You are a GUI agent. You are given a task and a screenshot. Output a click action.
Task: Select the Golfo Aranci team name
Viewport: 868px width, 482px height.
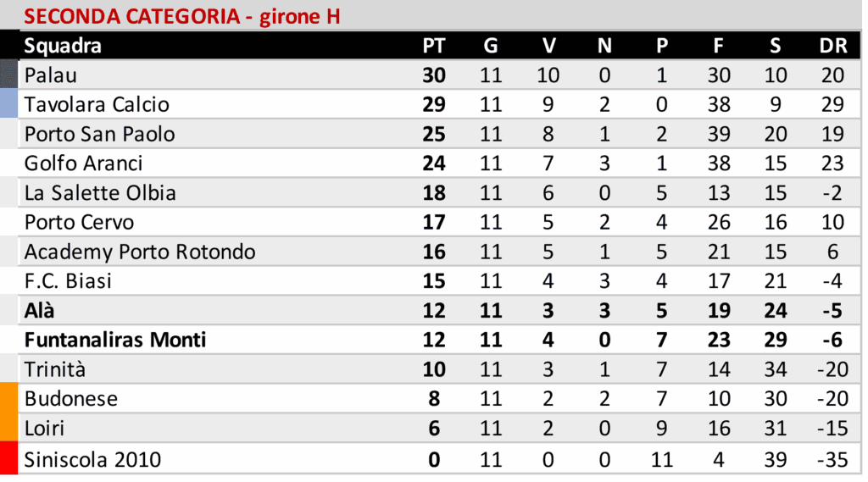pos(83,163)
